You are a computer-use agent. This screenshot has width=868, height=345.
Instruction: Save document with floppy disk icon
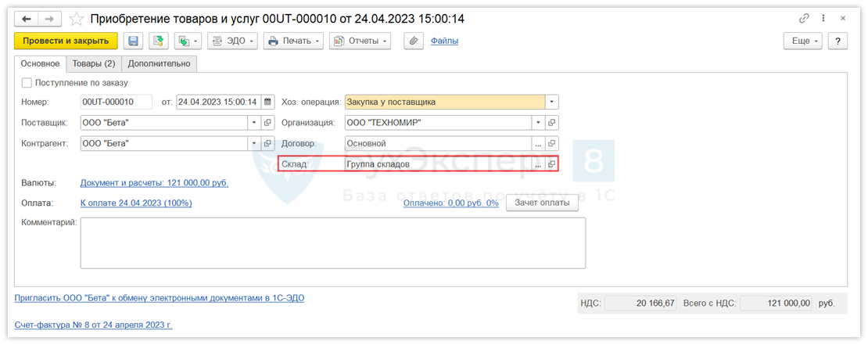click(134, 41)
